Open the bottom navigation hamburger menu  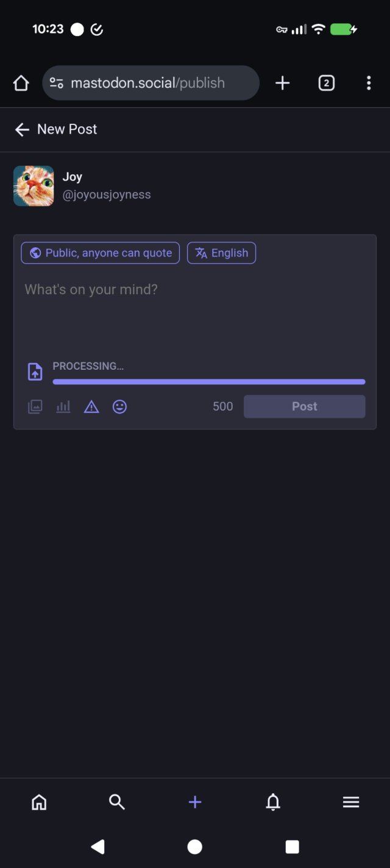[351, 802]
